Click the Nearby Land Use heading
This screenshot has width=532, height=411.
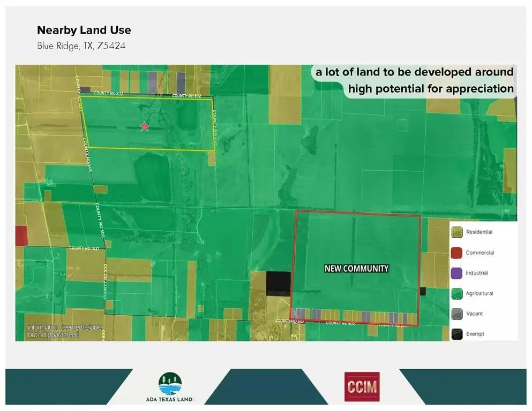[x=84, y=30]
